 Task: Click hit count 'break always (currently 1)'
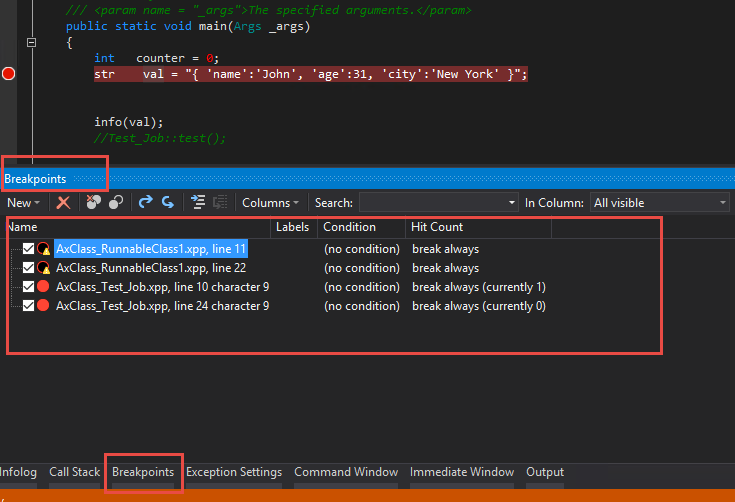pos(479,287)
